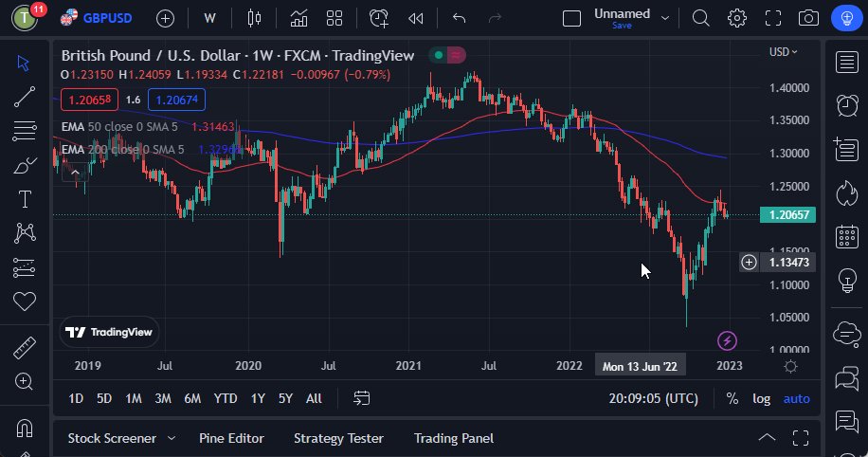Take a chart snapshot with camera icon
868x457 pixels.
point(808,18)
